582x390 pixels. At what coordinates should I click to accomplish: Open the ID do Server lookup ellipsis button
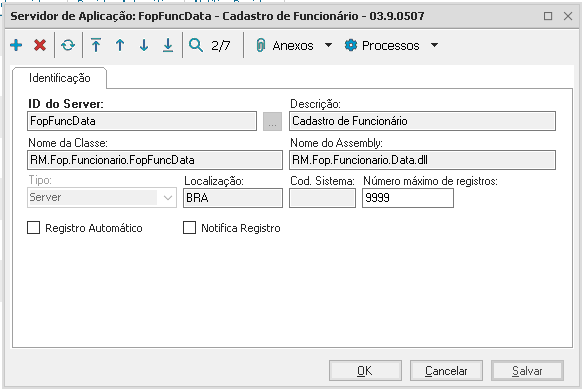pyautogui.click(x=272, y=121)
